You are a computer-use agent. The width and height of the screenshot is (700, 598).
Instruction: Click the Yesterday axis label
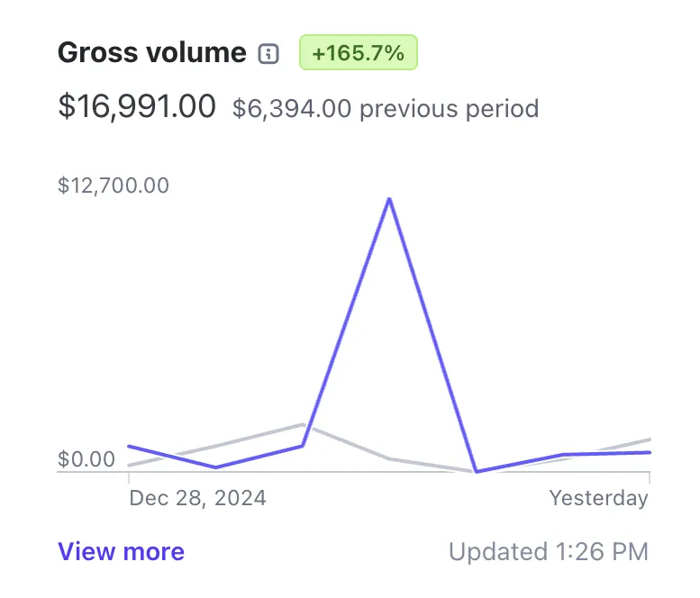pyautogui.click(x=599, y=498)
